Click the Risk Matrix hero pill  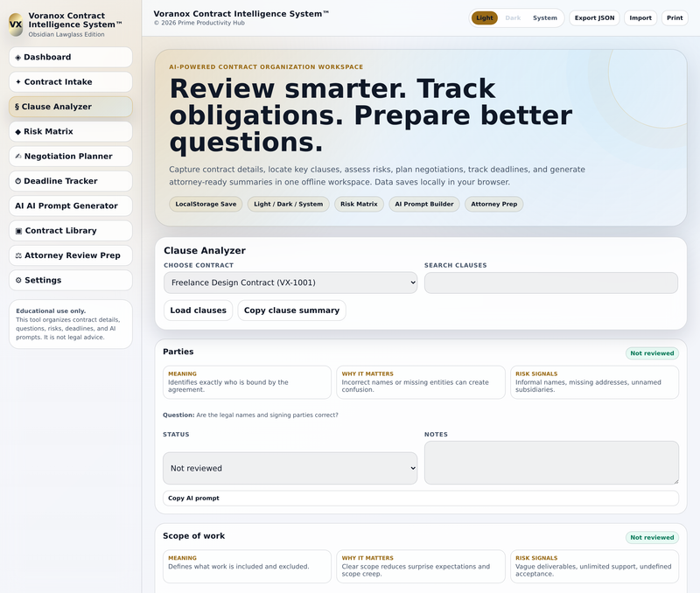point(359,205)
